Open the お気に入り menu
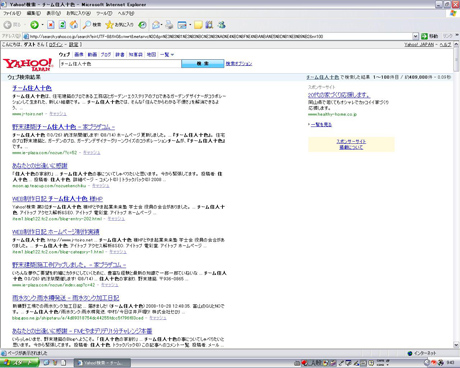 pos(78,13)
